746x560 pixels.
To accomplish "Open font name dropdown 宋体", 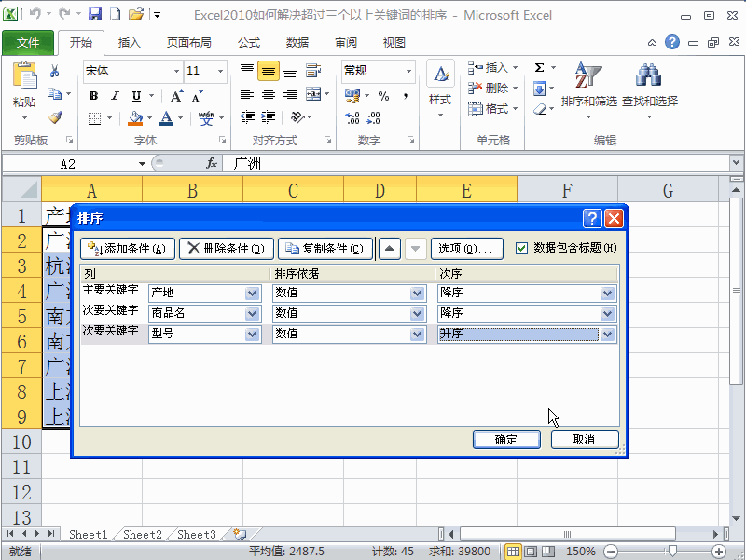I will click(x=176, y=72).
